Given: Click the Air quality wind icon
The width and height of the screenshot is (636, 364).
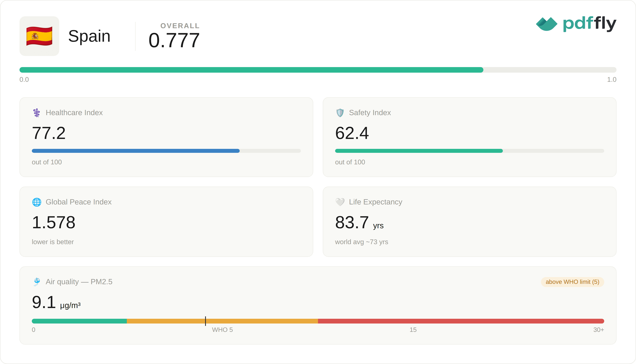Looking at the screenshot, I should (37, 282).
